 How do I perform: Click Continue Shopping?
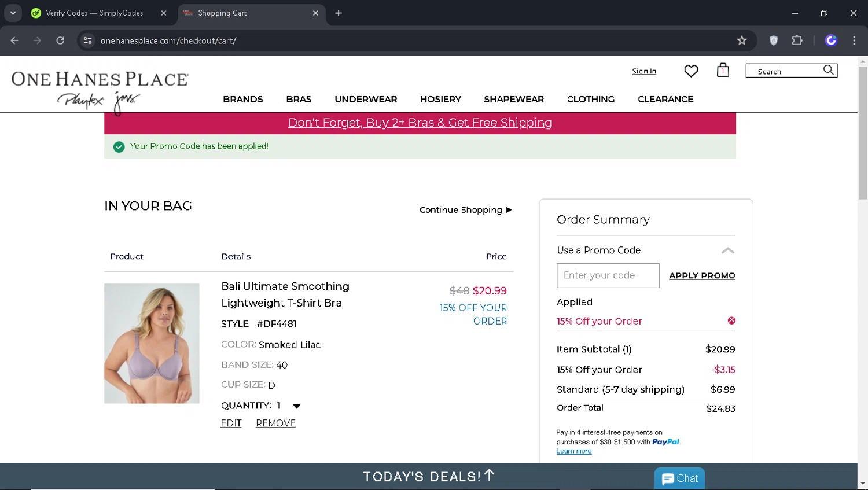466,209
